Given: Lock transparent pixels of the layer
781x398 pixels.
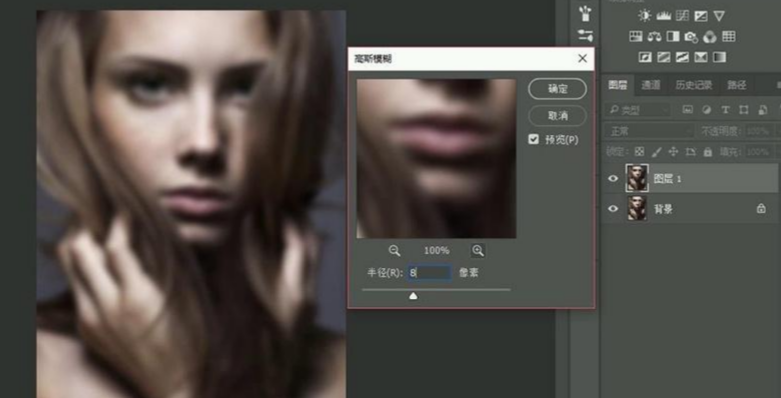Looking at the screenshot, I should [x=639, y=152].
